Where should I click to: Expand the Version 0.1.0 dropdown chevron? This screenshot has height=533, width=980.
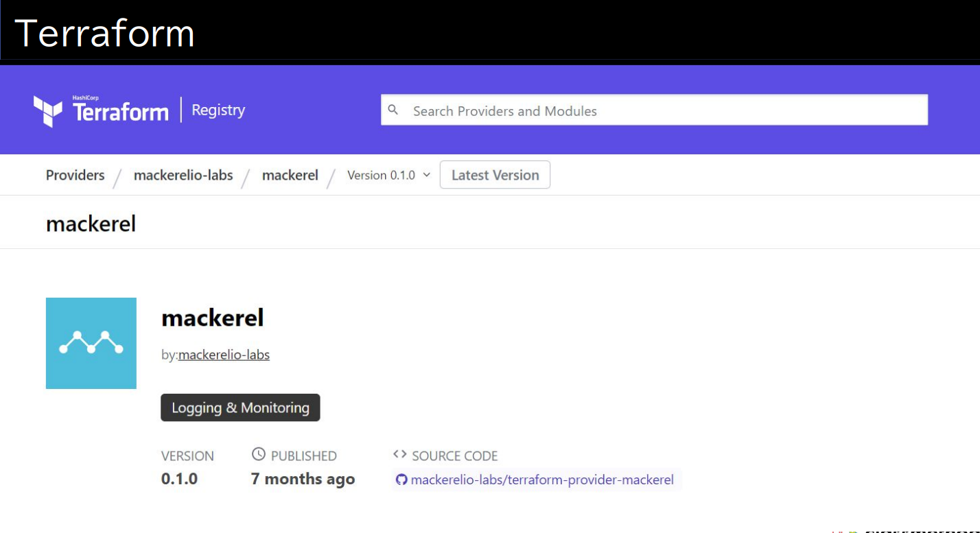426,175
